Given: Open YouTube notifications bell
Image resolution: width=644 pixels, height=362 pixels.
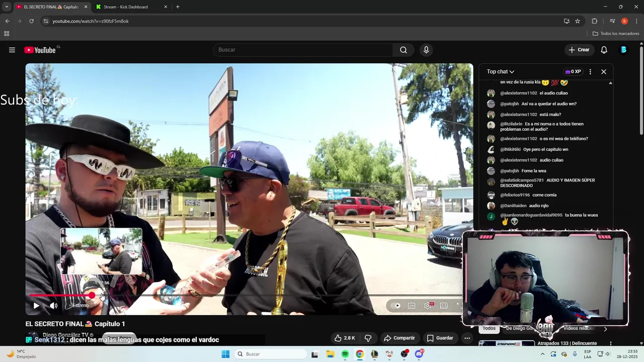Looking at the screenshot, I should (x=604, y=50).
